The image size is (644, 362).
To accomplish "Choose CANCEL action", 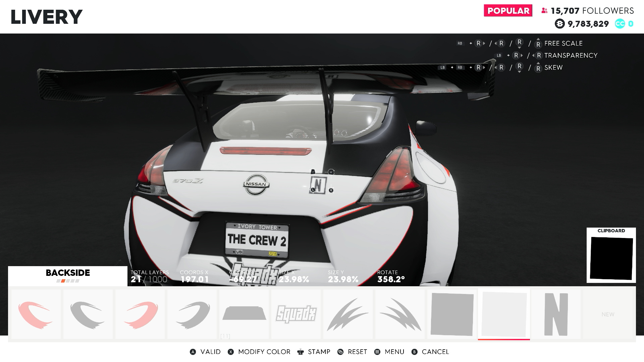I will pyautogui.click(x=435, y=352).
